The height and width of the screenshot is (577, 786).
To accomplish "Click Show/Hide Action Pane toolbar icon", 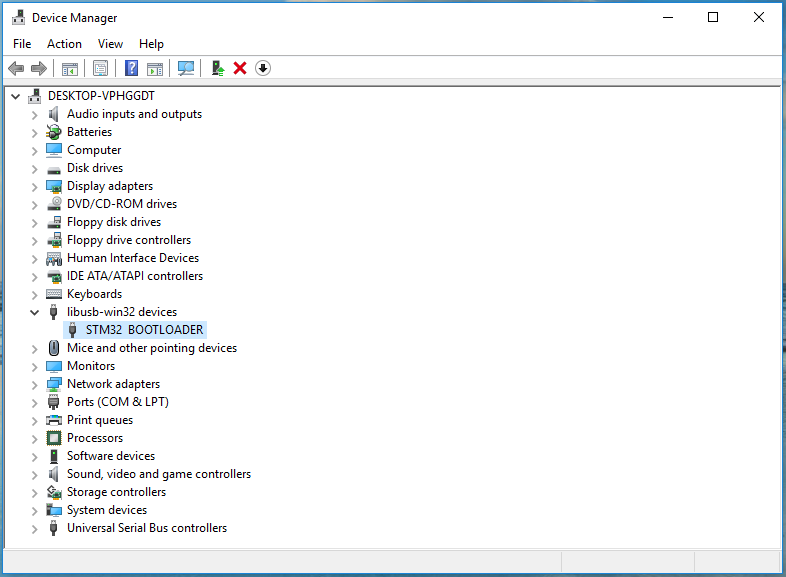I will pos(155,69).
